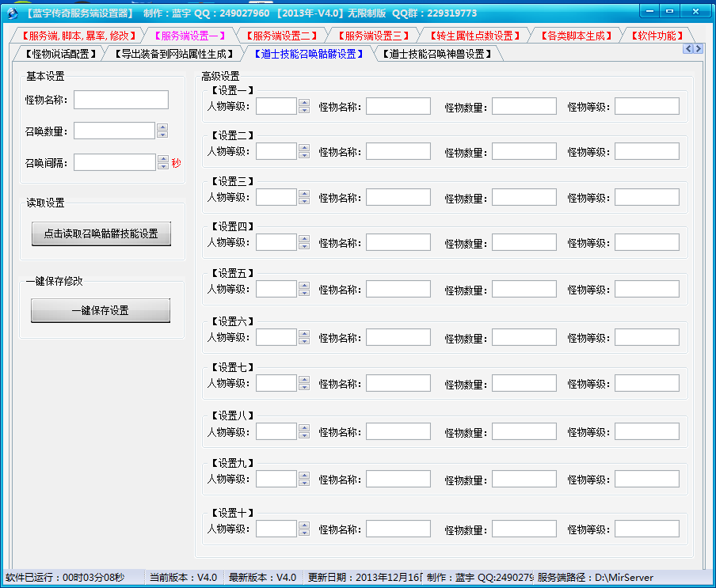716x588 pixels.
Task: Focus 设置一 怪物名称 field
Action: (398, 106)
